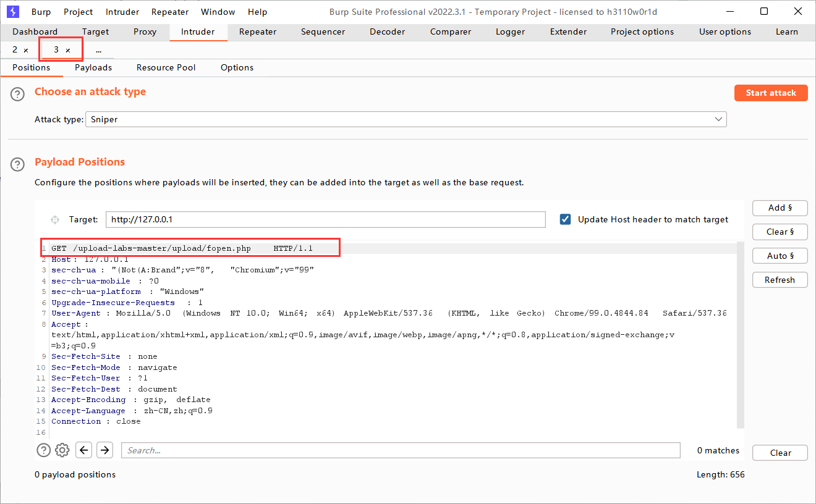Open the Options sub-tab
816x504 pixels.
point(237,67)
